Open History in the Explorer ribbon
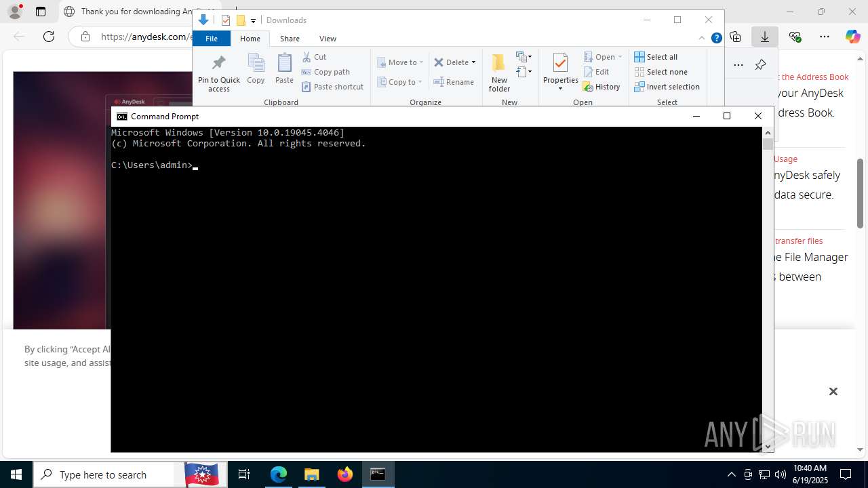 click(601, 87)
